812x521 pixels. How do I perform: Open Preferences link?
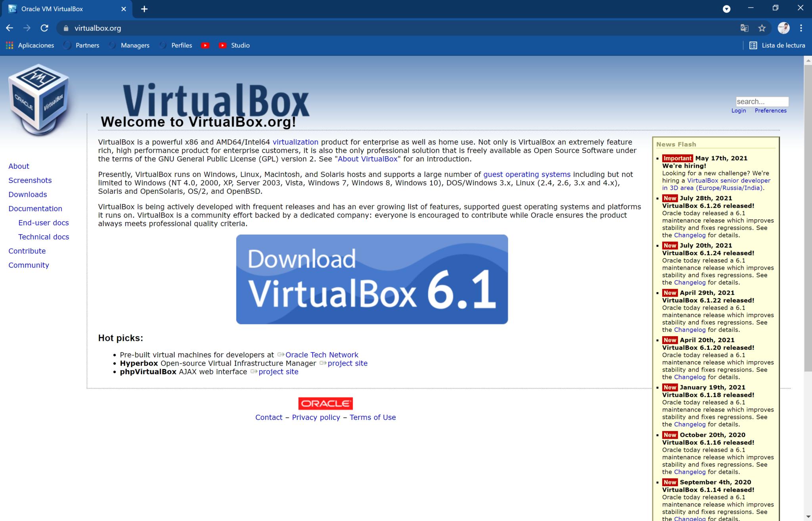pos(770,111)
